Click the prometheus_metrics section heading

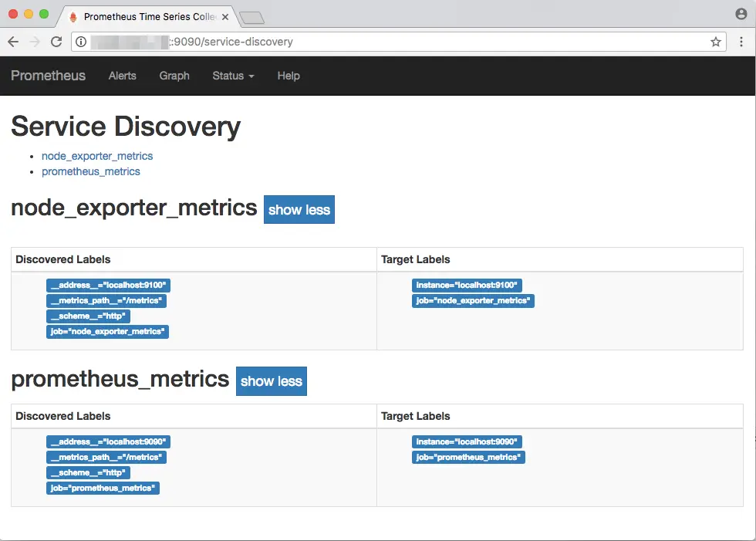click(x=120, y=379)
